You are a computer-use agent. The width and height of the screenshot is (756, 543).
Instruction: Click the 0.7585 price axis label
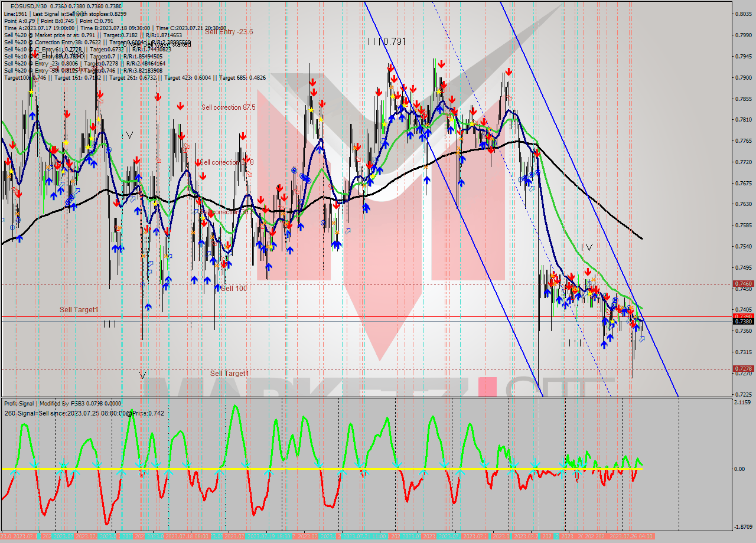(x=743, y=225)
